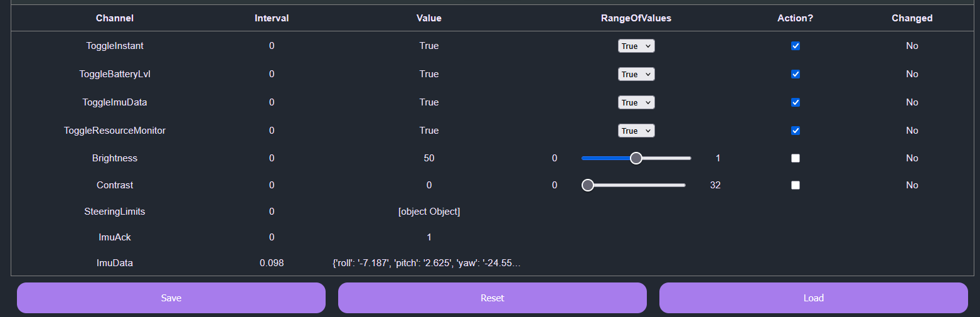Click the SteeringLimits object value cell
Image resolution: width=980 pixels, height=317 pixels.
pos(429,212)
